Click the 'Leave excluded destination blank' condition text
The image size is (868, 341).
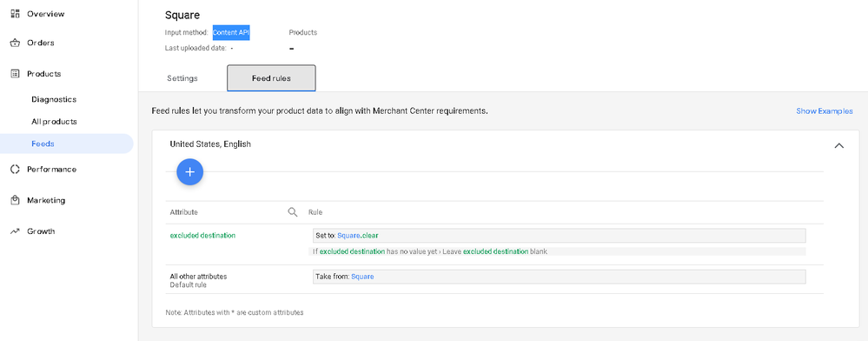pos(494,251)
